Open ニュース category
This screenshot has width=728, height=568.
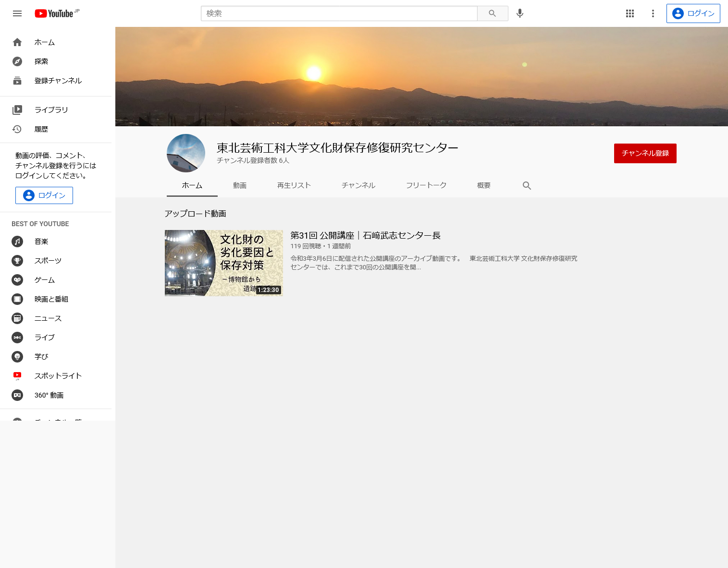coord(56,318)
